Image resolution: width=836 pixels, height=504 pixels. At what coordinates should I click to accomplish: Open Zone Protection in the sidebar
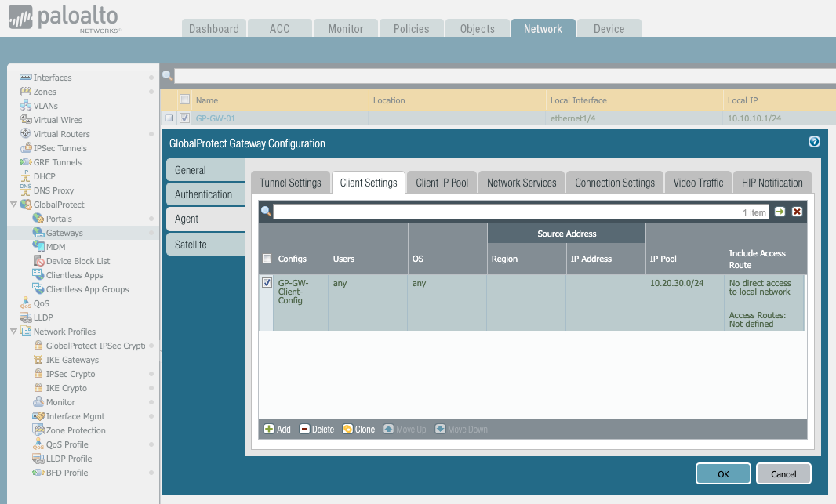coord(75,430)
